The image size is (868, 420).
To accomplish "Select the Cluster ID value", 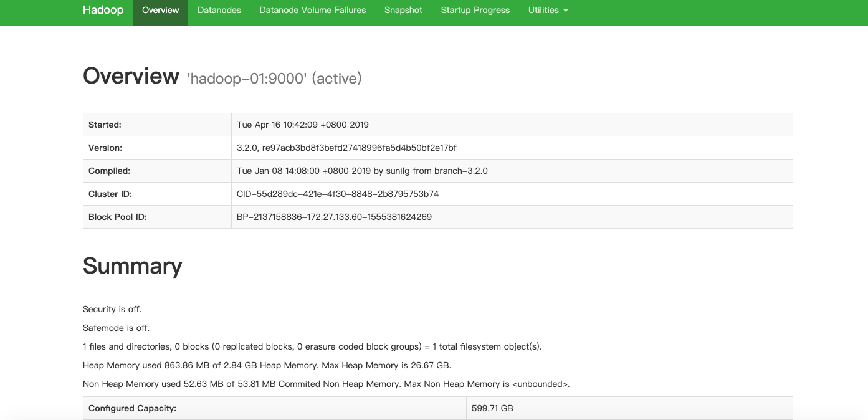I will (338, 194).
